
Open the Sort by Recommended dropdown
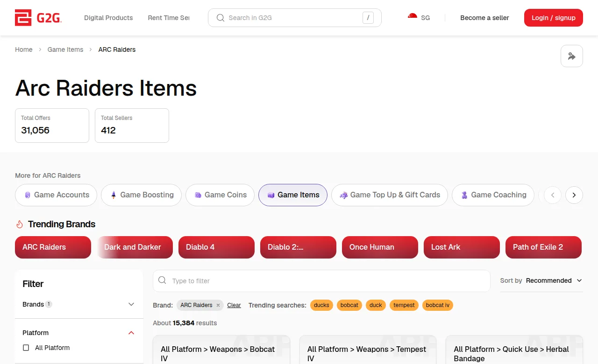tap(541, 280)
